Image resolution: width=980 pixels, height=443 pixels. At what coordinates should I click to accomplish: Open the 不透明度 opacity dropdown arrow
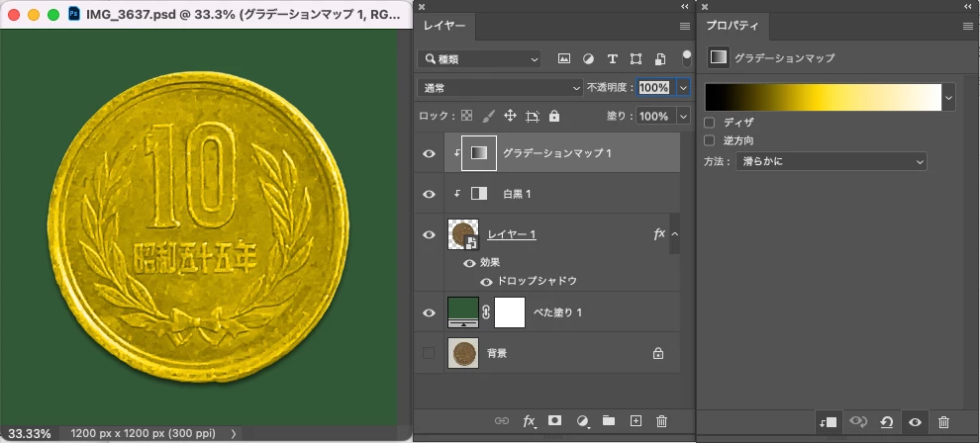pos(683,88)
